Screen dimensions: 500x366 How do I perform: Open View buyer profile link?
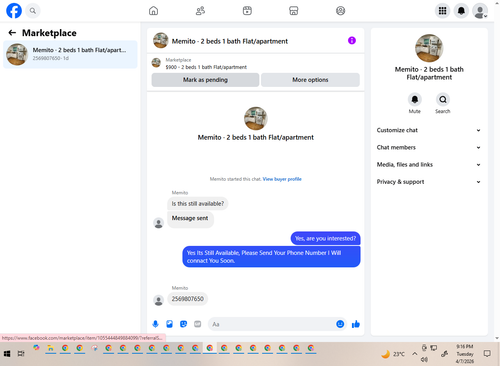click(282, 179)
